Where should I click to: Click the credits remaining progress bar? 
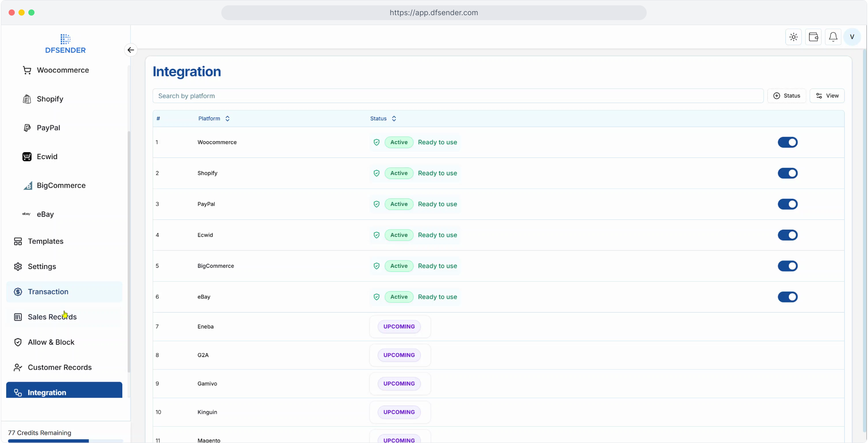[65, 441]
